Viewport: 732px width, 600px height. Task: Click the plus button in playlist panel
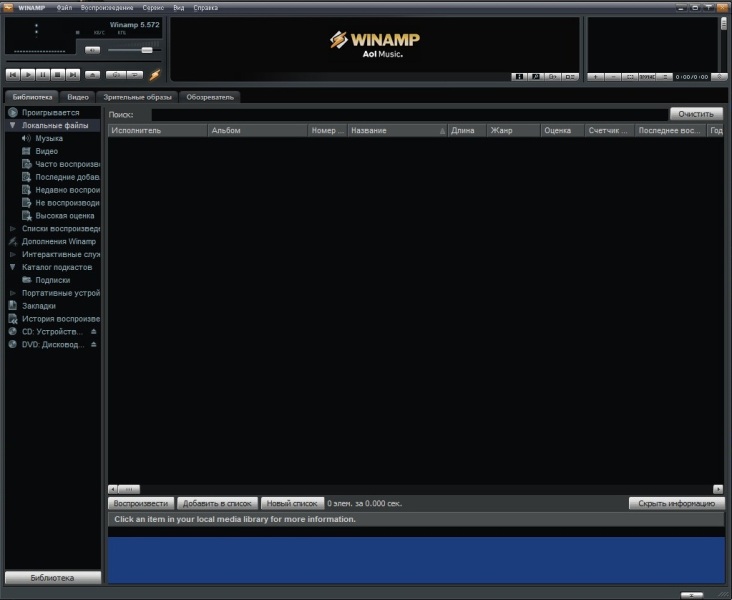pos(595,76)
